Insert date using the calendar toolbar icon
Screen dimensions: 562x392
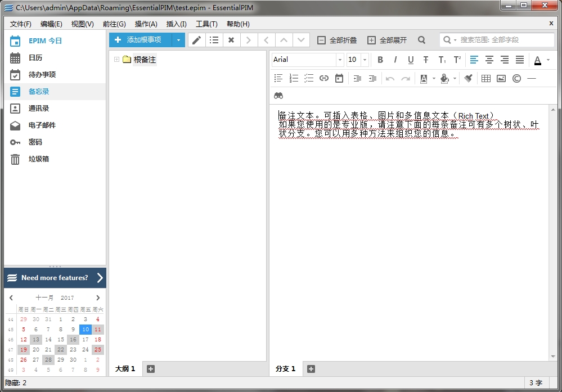(x=339, y=79)
